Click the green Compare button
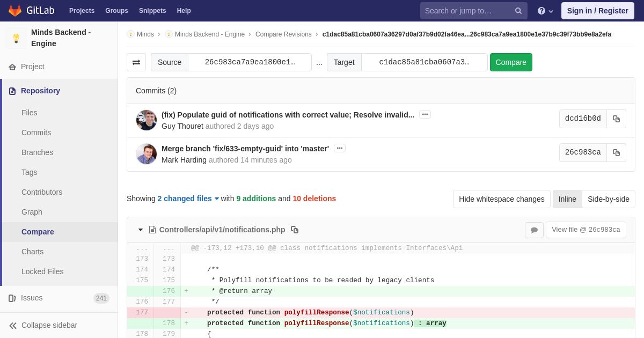 tap(511, 62)
